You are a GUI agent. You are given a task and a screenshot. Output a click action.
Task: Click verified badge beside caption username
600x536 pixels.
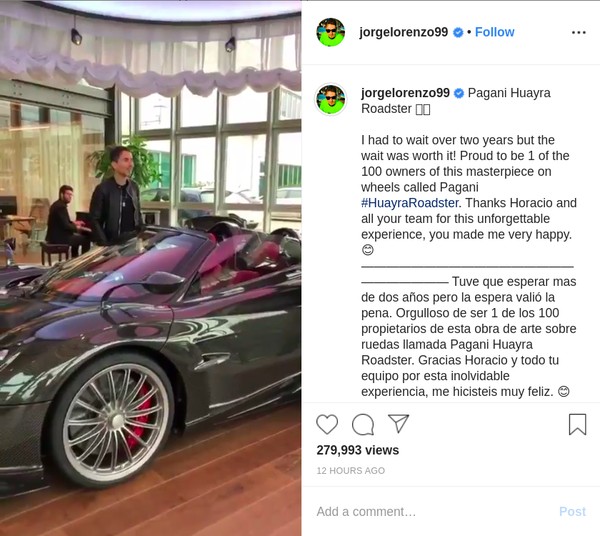point(459,93)
